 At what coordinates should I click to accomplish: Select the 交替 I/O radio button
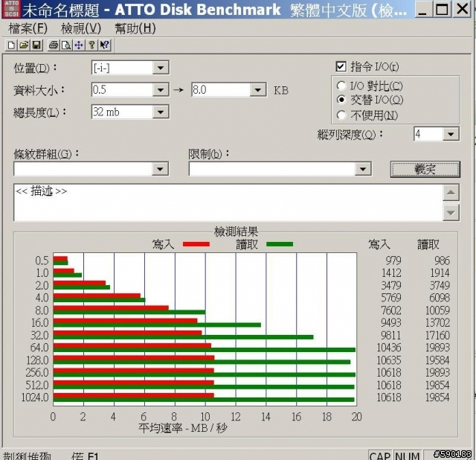pyautogui.click(x=341, y=100)
